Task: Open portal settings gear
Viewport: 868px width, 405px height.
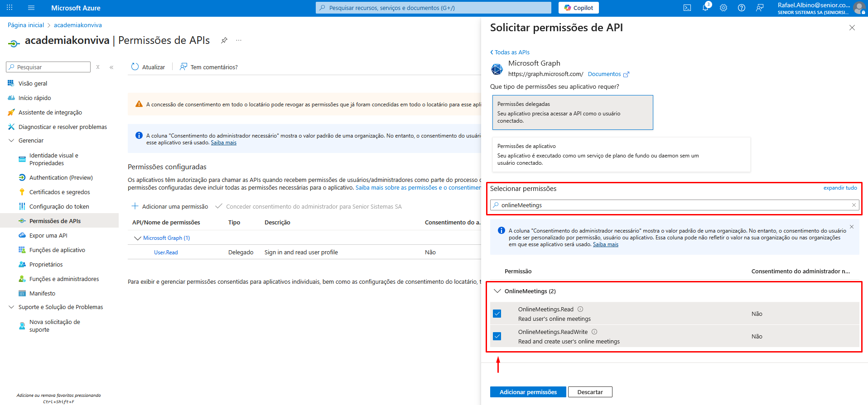Action: click(723, 8)
